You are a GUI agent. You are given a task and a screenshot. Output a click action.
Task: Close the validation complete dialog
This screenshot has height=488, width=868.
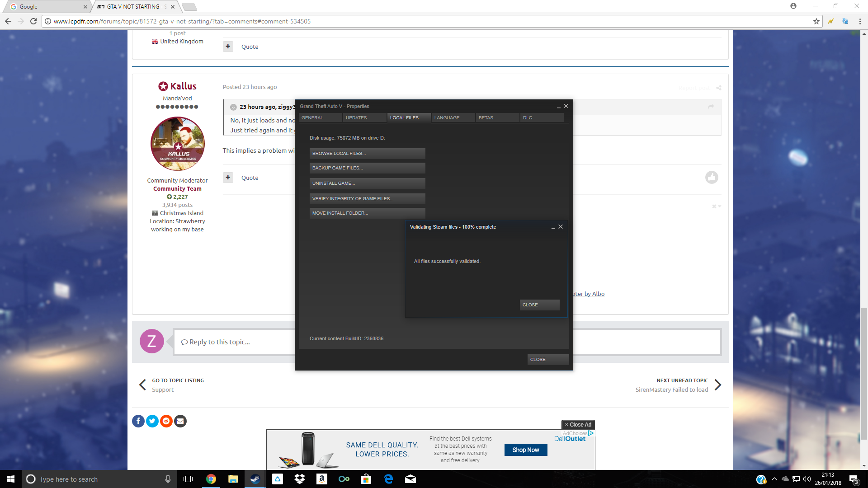click(539, 305)
